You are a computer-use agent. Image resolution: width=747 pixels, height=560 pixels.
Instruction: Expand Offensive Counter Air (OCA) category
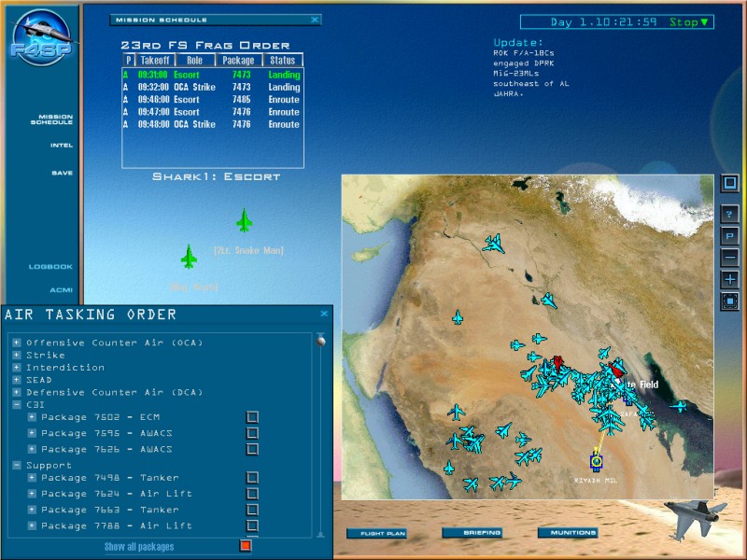point(17,343)
